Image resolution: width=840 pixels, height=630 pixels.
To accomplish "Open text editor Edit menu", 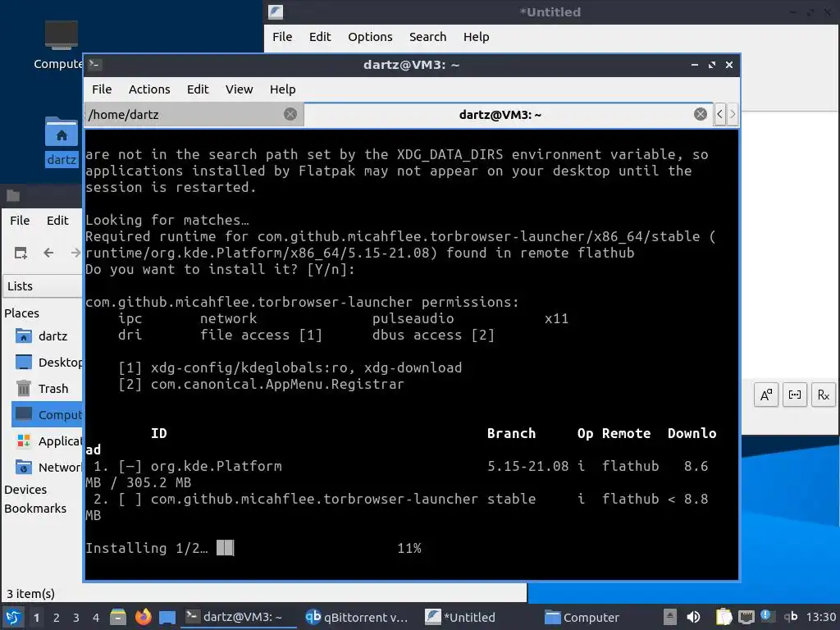I will pos(320,37).
